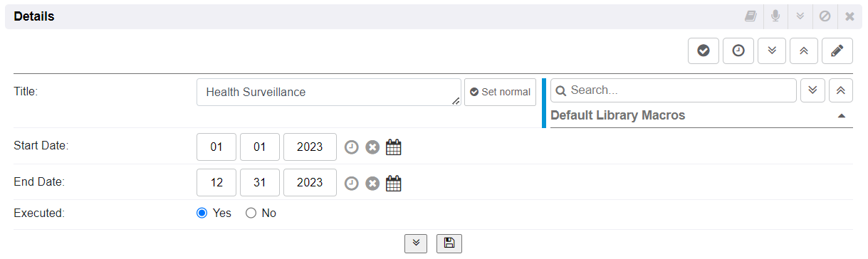The height and width of the screenshot is (259, 868).
Task: Open the End Date calendar picker
Action: pos(394,183)
